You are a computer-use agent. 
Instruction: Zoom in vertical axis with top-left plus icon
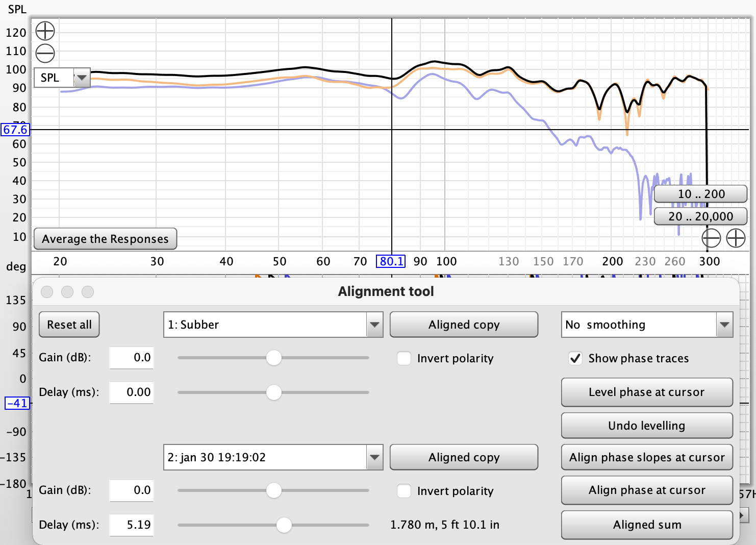[45, 31]
